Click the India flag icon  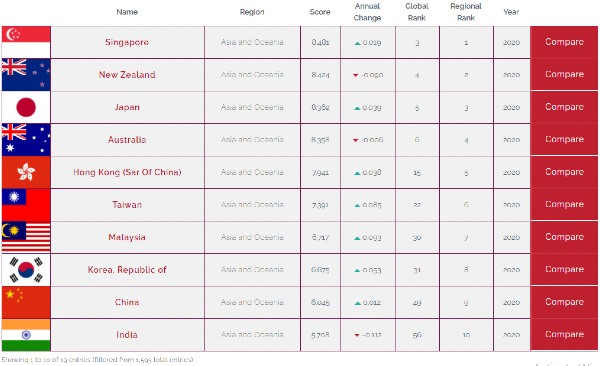pos(26,335)
